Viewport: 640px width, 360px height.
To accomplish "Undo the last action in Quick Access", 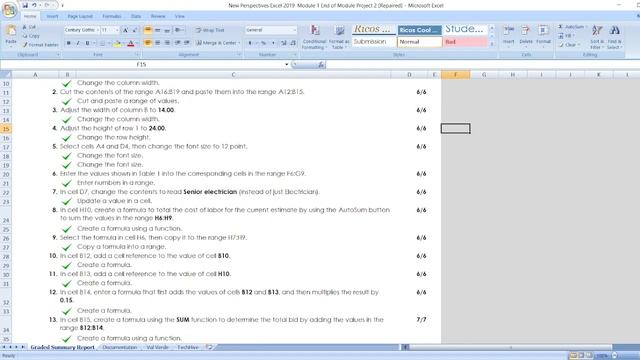I will pyautogui.click(x=34, y=5).
